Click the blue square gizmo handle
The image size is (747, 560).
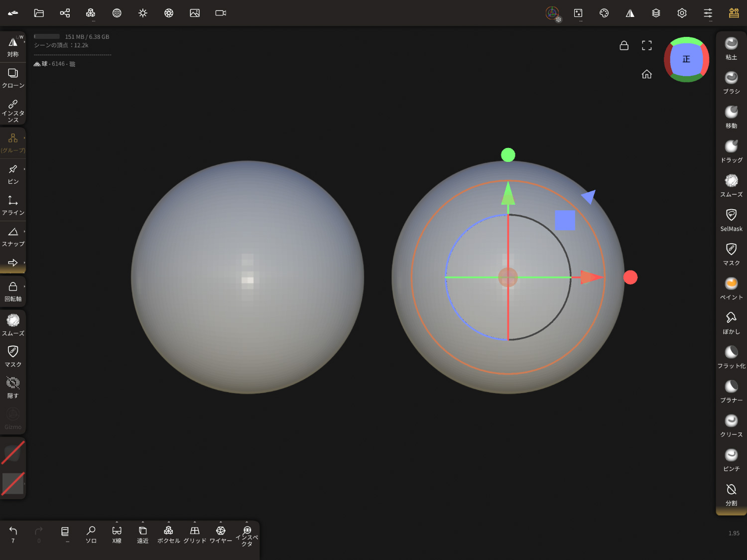coord(565,220)
